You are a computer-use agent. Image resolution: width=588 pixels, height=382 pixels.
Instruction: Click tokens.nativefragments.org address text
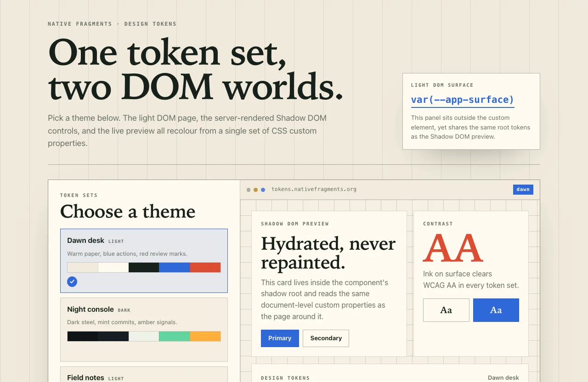tap(314, 190)
